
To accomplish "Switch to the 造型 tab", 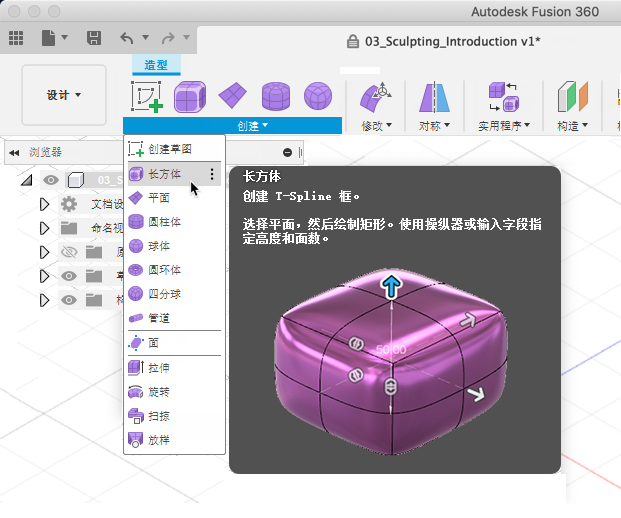I will 156,65.
